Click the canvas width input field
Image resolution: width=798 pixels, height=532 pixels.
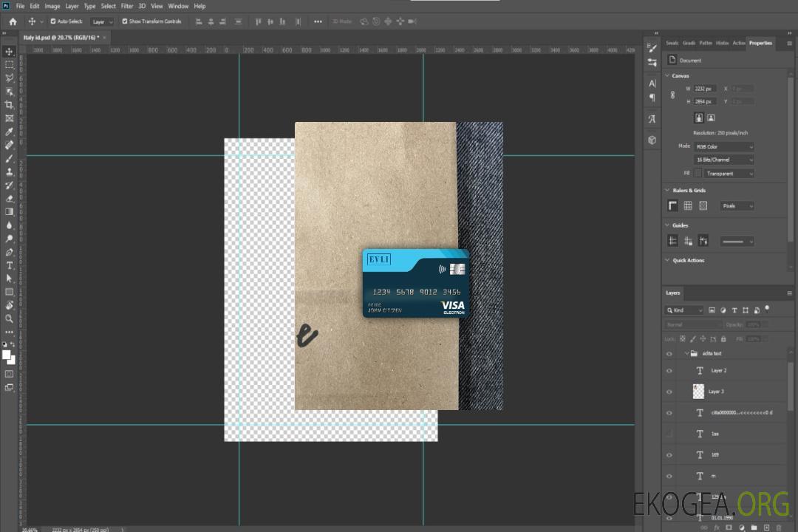coord(705,89)
